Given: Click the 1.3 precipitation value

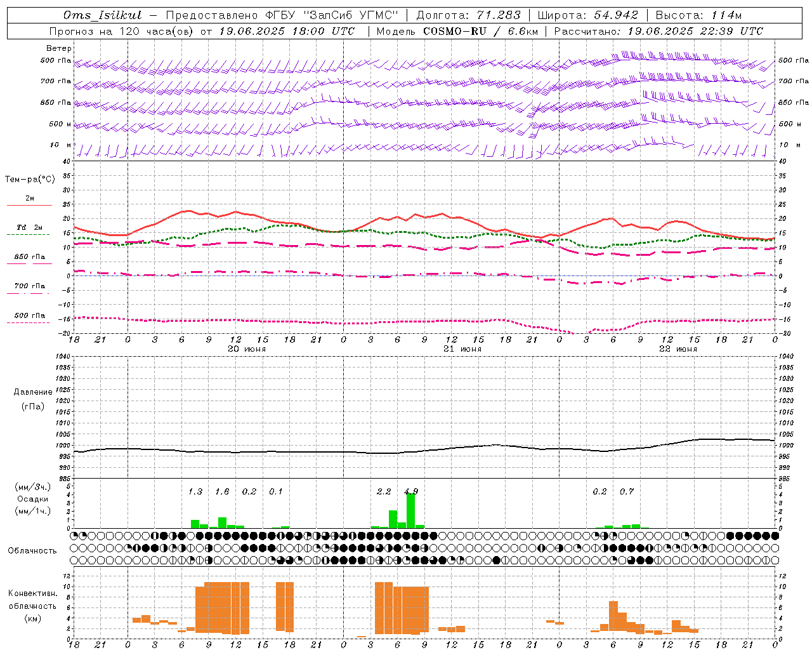Looking at the screenshot, I should [195, 492].
